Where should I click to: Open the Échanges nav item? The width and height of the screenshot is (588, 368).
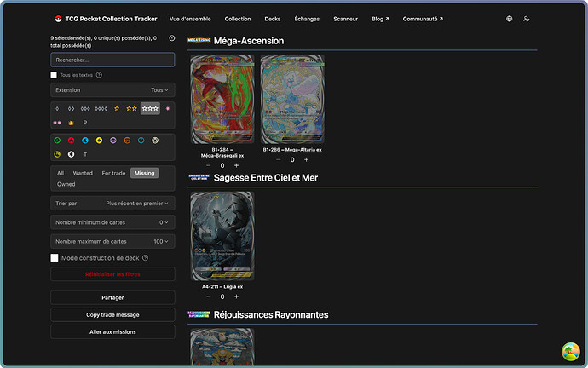(x=307, y=19)
